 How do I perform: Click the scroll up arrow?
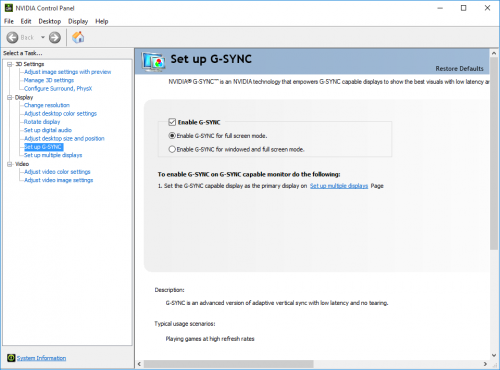[494, 53]
